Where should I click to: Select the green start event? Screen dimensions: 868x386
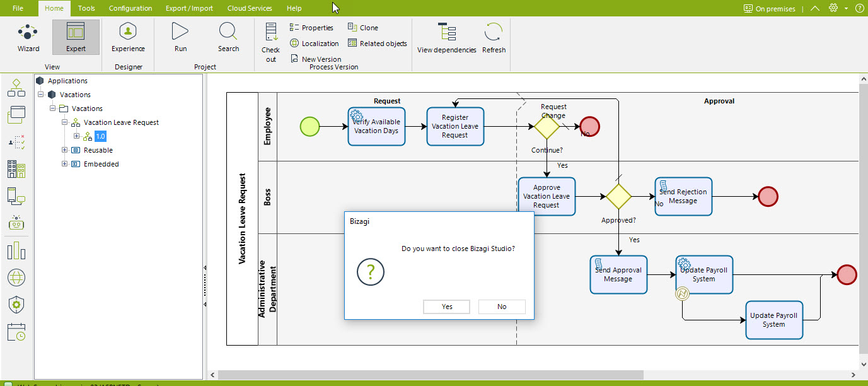310,127
